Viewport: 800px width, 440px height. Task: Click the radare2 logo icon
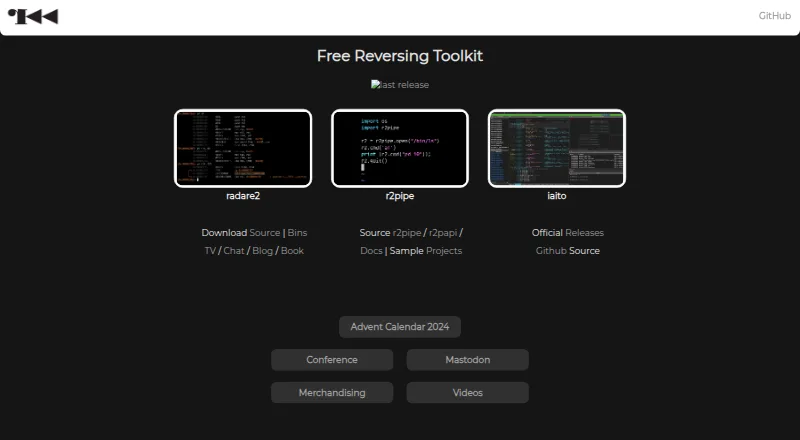[x=33, y=16]
